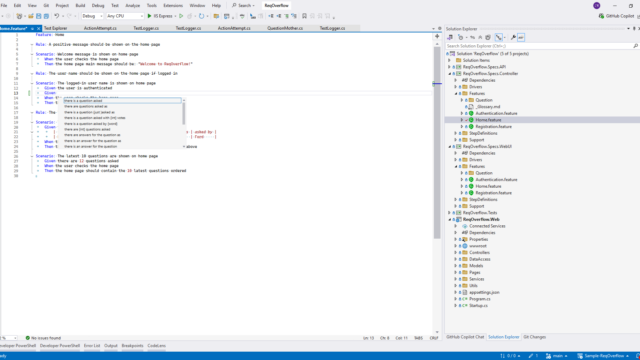Open Solution Explorer window options dropdown arrow
Viewport: 640px width, 360px height.
point(628,29)
